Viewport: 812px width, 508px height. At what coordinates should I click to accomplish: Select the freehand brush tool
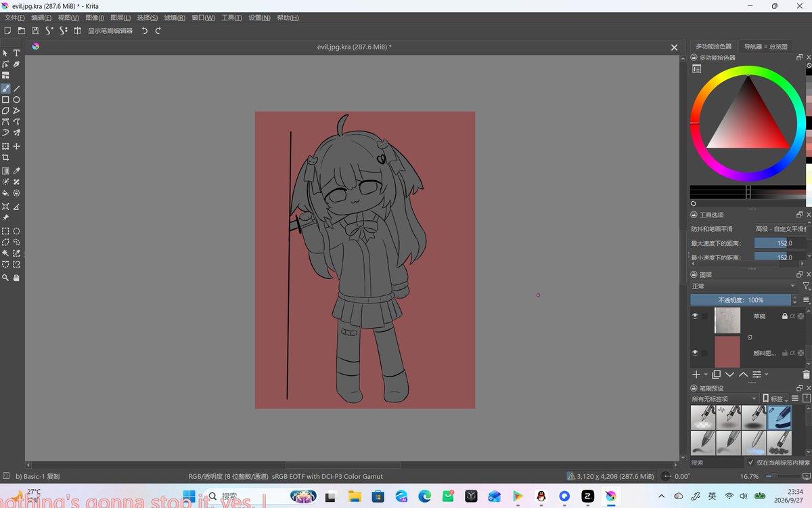click(5, 89)
